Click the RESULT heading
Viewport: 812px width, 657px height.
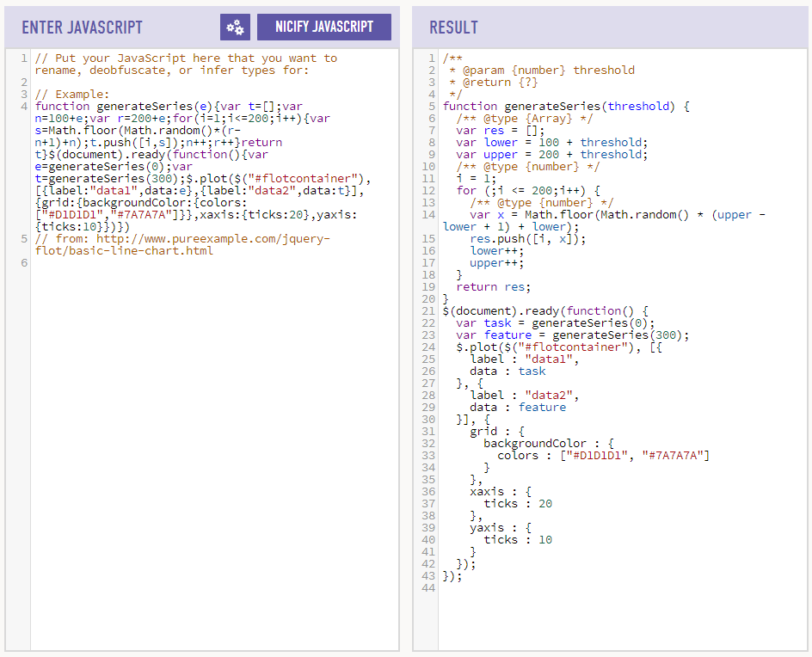click(x=453, y=28)
